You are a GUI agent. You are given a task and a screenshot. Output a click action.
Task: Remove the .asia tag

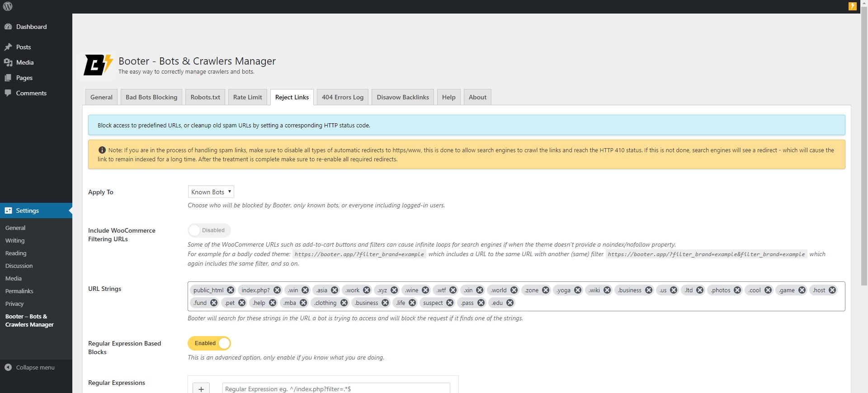coord(335,290)
